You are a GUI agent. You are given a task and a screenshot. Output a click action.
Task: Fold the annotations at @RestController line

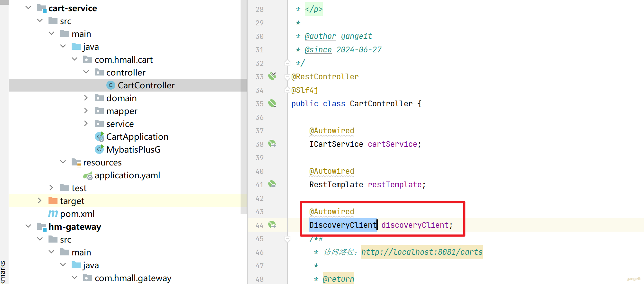tap(287, 77)
